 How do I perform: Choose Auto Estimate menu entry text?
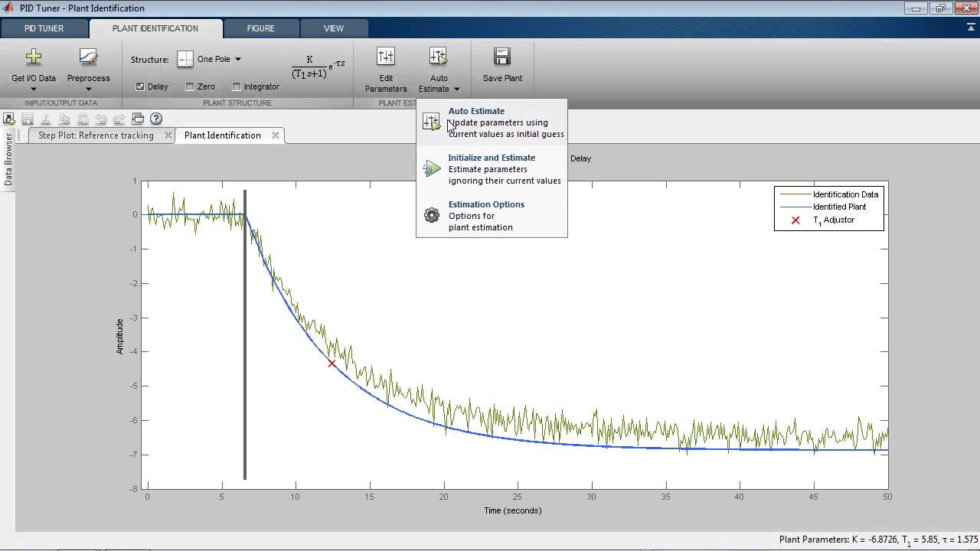pyautogui.click(x=476, y=111)
